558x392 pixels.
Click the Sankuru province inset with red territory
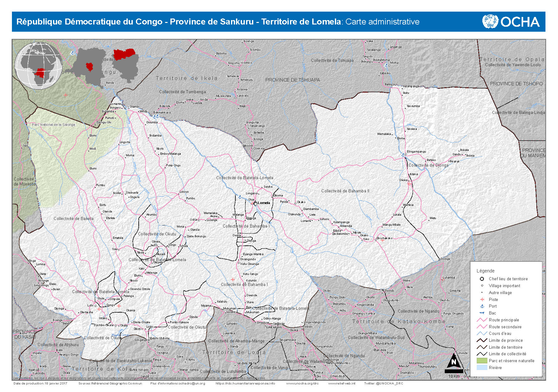pos(126,64)
